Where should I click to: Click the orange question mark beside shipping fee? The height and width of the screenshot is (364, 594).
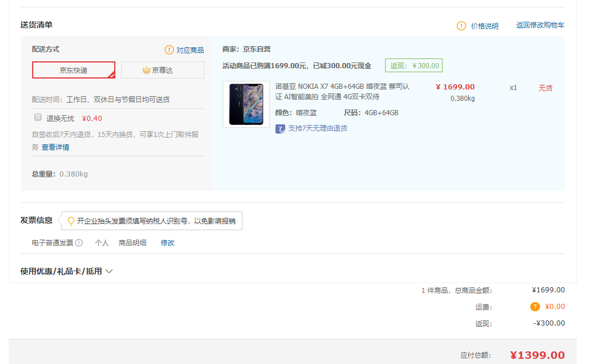(535, 307)
